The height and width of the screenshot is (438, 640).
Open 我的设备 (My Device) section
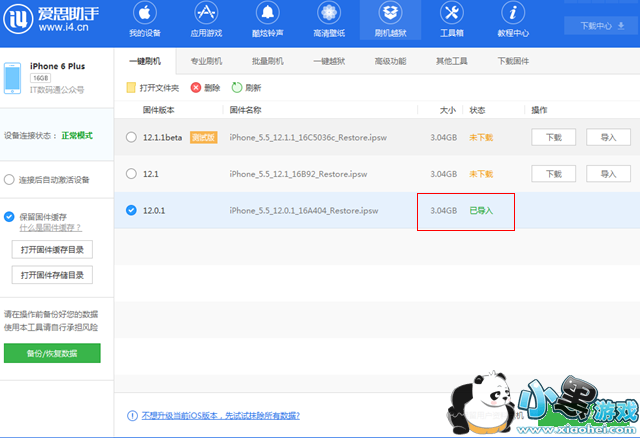(145, 20)
